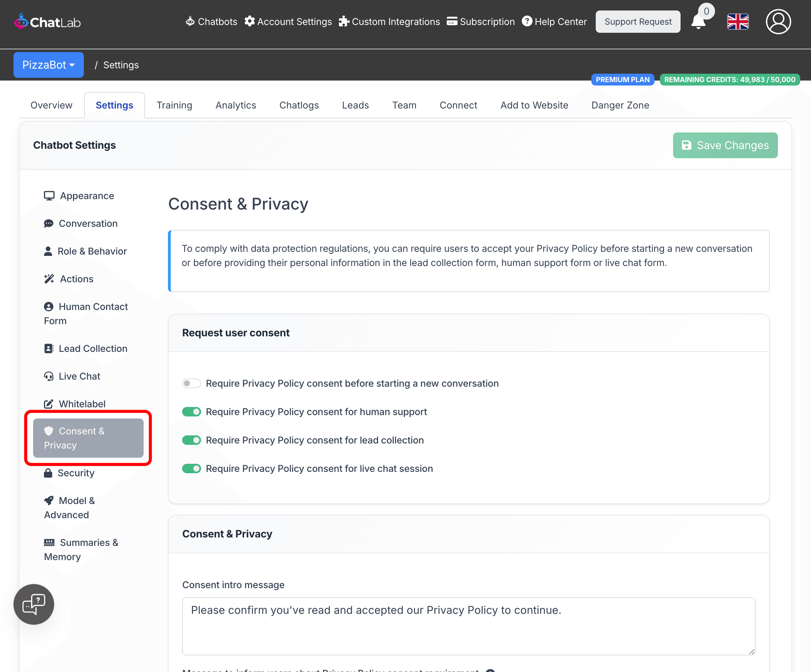Switch to the Training tab
This screenshot has width=811, height=672.
click(174, 105)
